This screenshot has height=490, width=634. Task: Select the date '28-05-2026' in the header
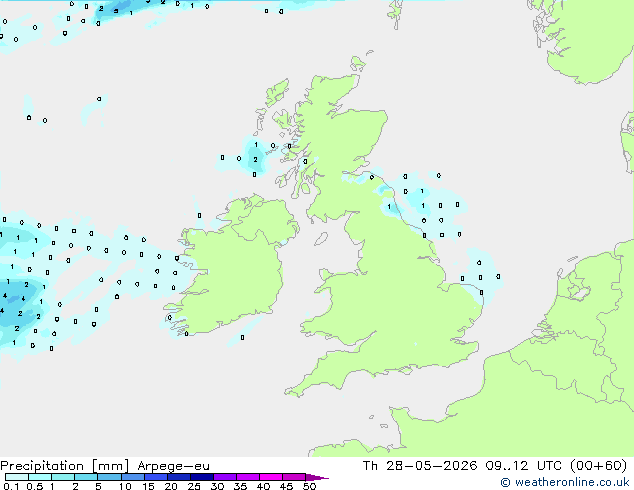coord(431,466)
